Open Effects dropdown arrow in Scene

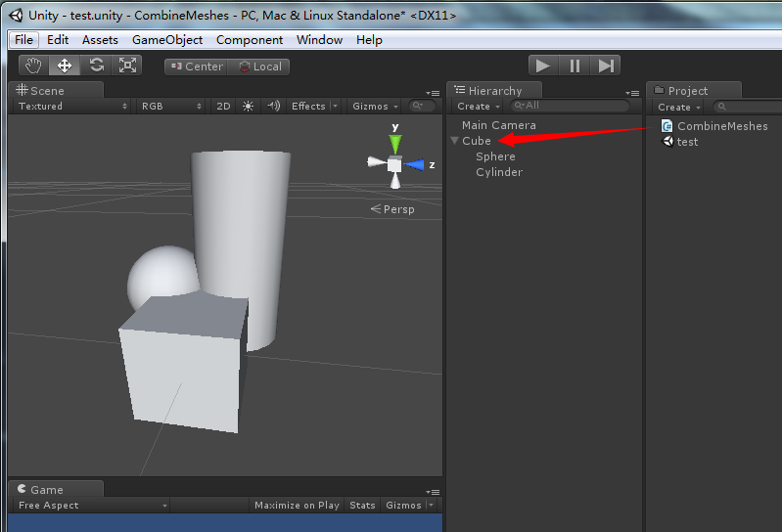[335, 106]
